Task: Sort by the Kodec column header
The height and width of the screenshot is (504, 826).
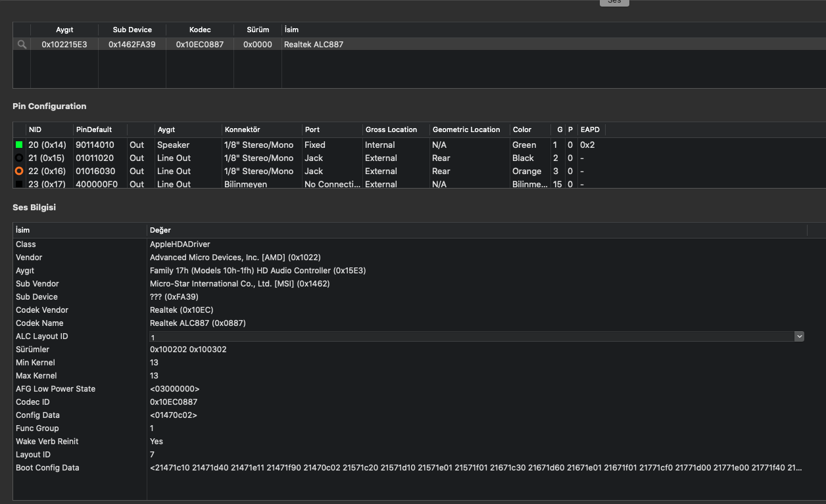Action: [x=199, y=30]
